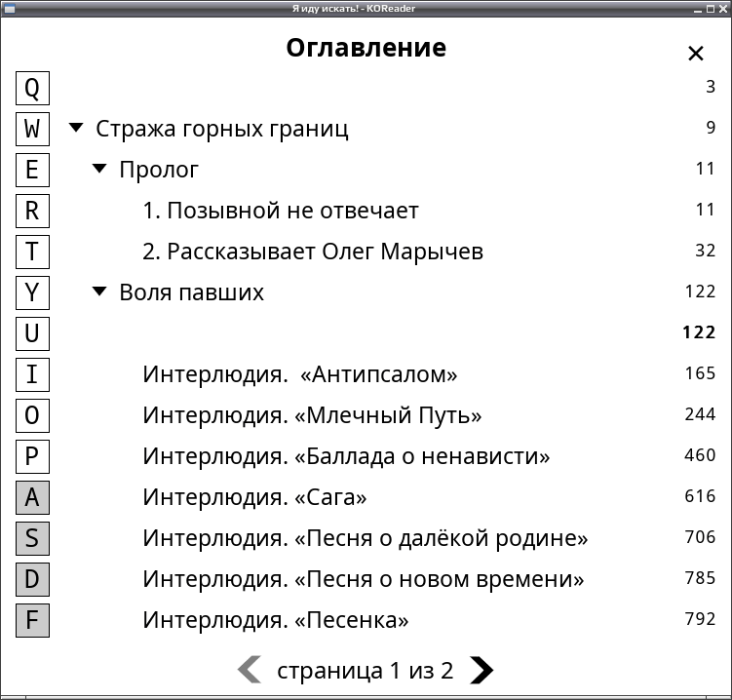The width and height of the screenshot is (732, 700).
Task: Open Интерлюдия «Песенка»
Action: coord(276,621)
